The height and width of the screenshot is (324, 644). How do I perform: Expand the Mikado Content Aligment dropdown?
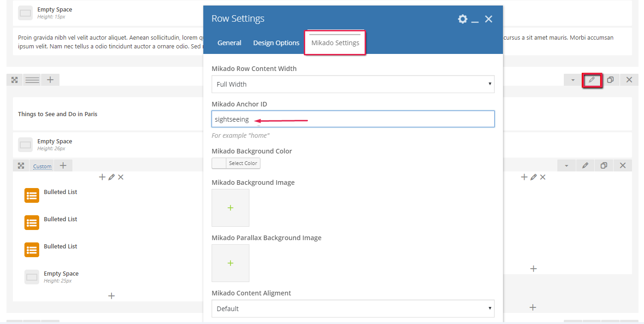[353, 309]
